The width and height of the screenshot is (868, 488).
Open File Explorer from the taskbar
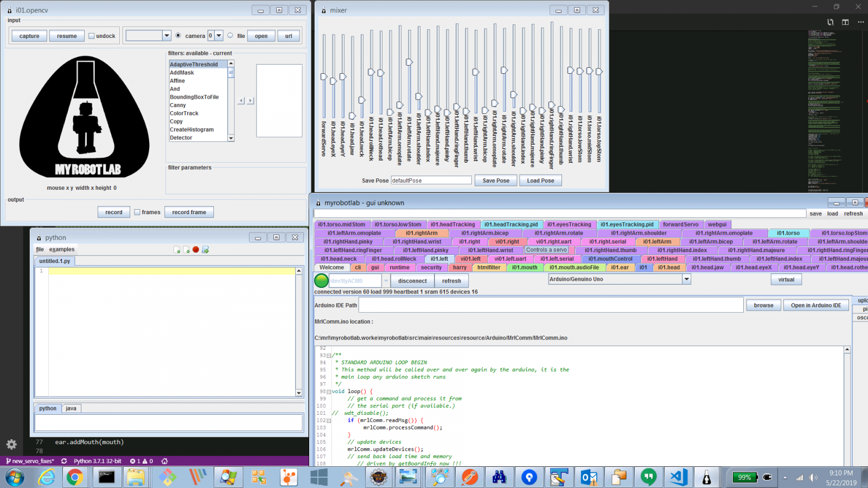(136, 477)
